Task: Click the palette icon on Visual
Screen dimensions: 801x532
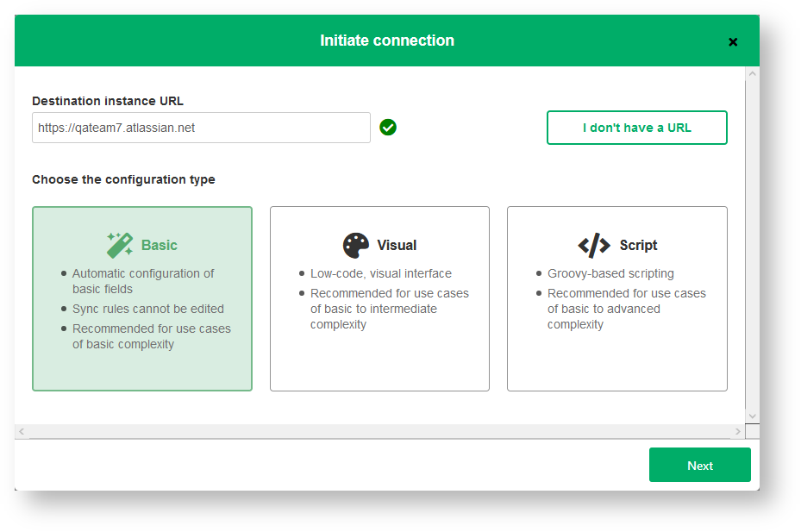Action: pyautogui.click(x=356, y=245)
